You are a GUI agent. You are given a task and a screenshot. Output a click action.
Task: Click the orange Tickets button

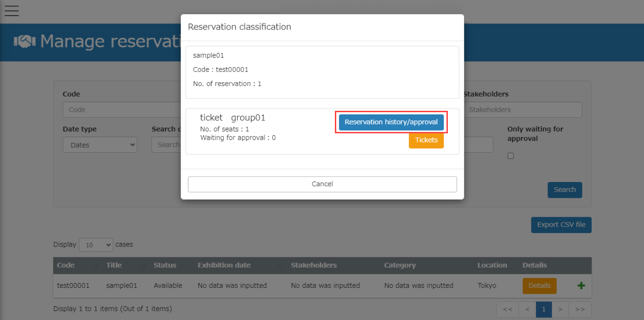pyautogui.click(x=426, y=140)
